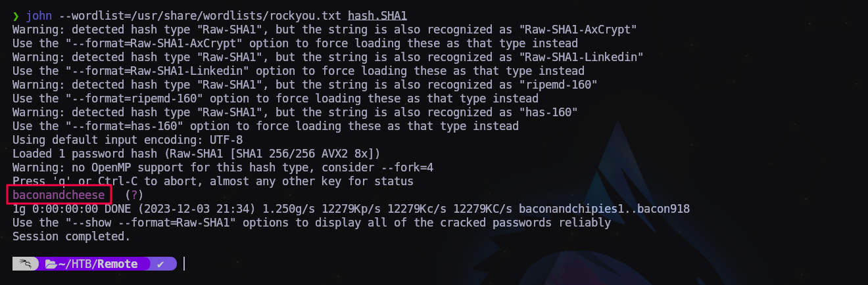The height and width of the screenshot is (285, 868).
Task: Click the "Loaded 1 password hash" line
Action: pyautogui.click(x=196, y=154)
